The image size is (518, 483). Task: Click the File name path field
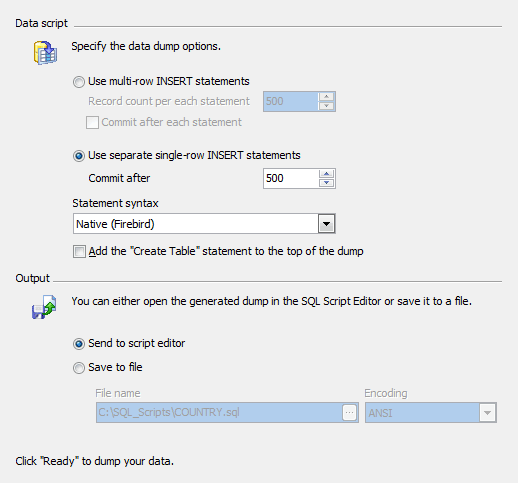219,413
